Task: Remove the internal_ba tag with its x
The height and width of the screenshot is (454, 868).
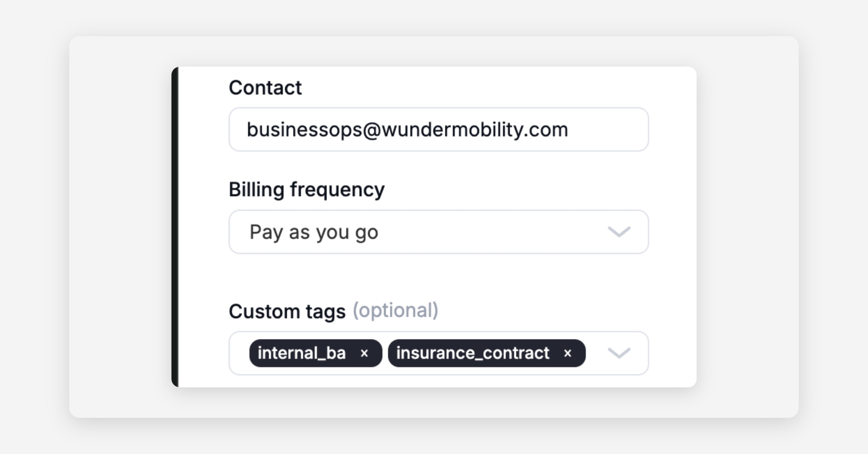Action: 364,353
